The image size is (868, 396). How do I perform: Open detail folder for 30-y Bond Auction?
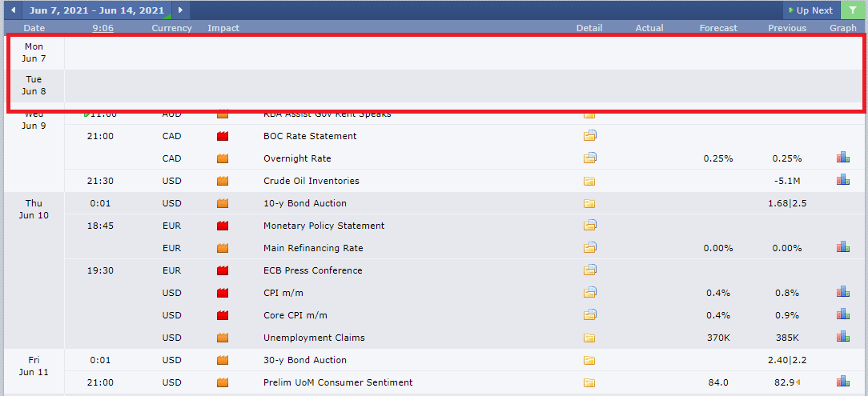[x=589, y=361]
